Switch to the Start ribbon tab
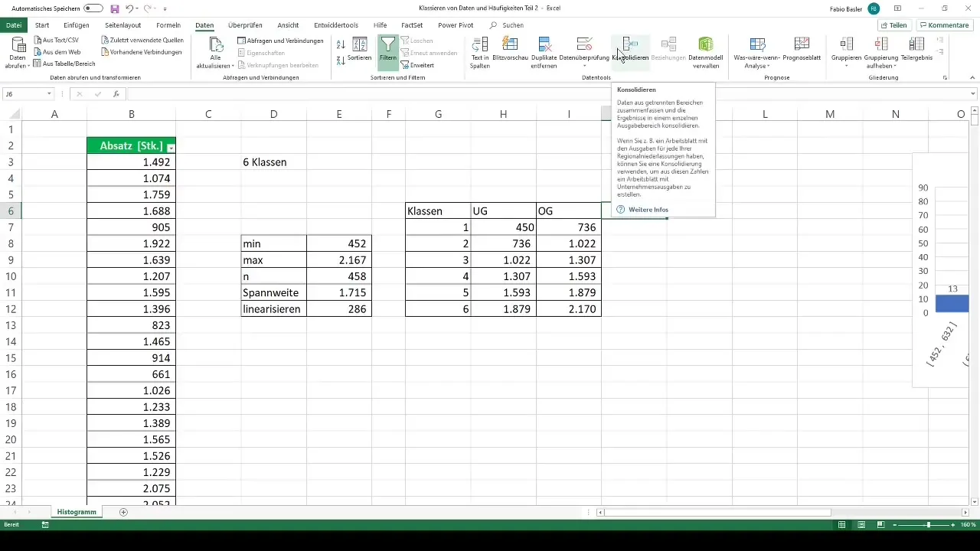Image resolution: width=980 pixels, height=551 pixels. pos(42,25)
